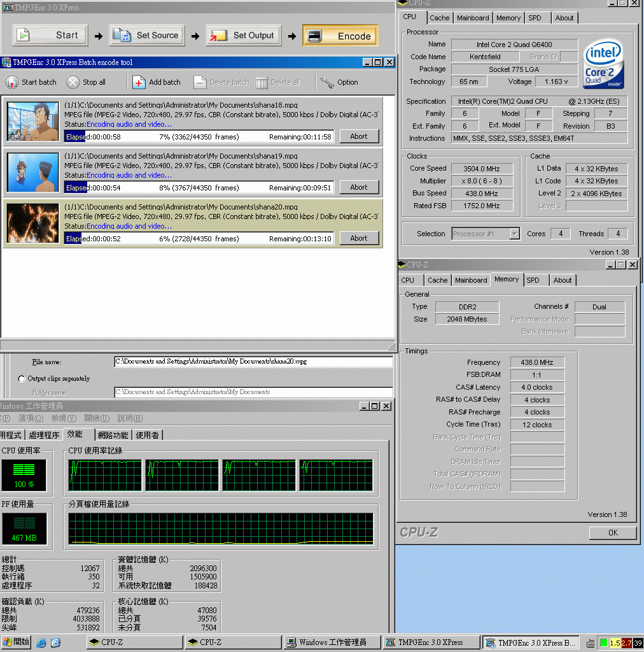Click TMPGEnc batch tool title bar icon
Screen dimensions: 644x652
coord(6,62)
